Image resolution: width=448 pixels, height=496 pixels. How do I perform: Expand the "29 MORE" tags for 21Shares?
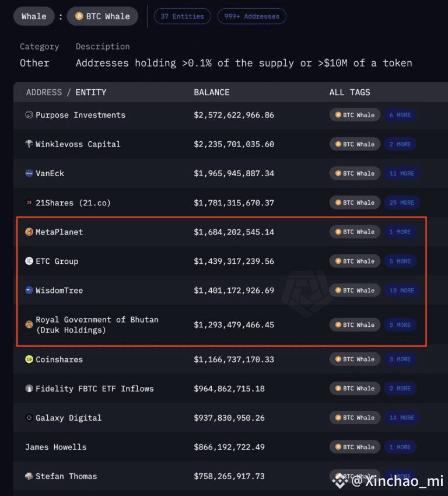(x=401, y=202)
